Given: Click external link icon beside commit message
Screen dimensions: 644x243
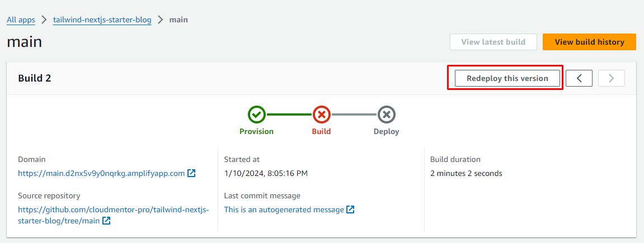Looking at the screenshot, I should click(350, 209).
